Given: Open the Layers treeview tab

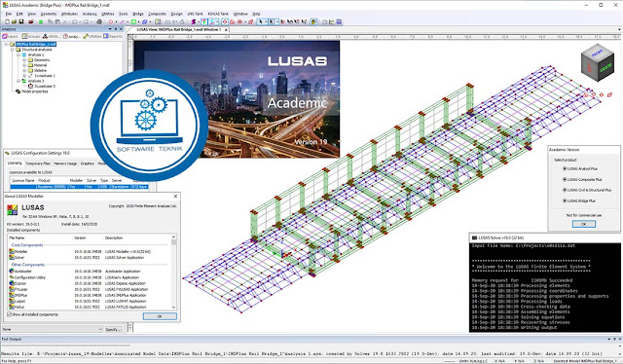Looking at the screenshot, I should pos(11,36).
